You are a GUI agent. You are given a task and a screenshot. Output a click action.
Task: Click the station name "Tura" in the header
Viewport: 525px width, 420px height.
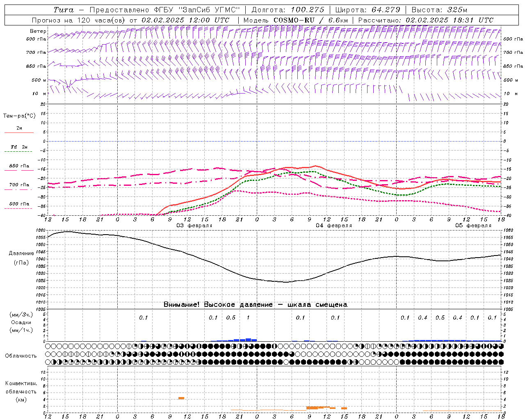(x=64, y=10)
